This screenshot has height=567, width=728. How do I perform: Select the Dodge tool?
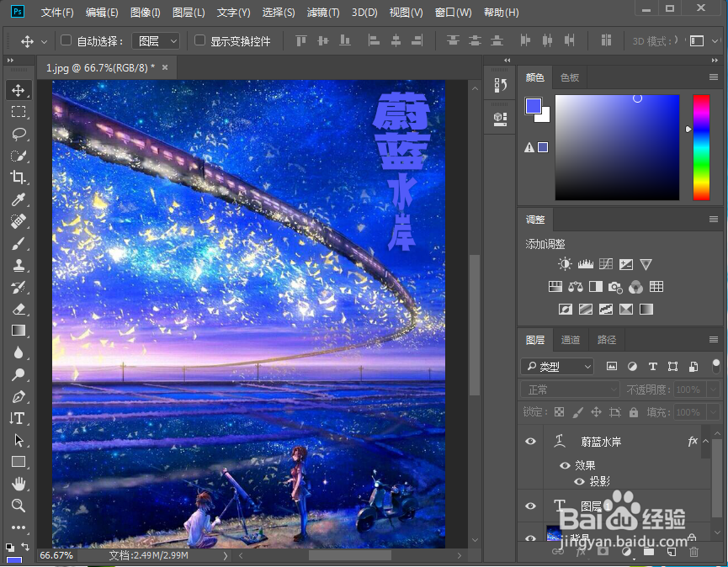coord(19,374)
